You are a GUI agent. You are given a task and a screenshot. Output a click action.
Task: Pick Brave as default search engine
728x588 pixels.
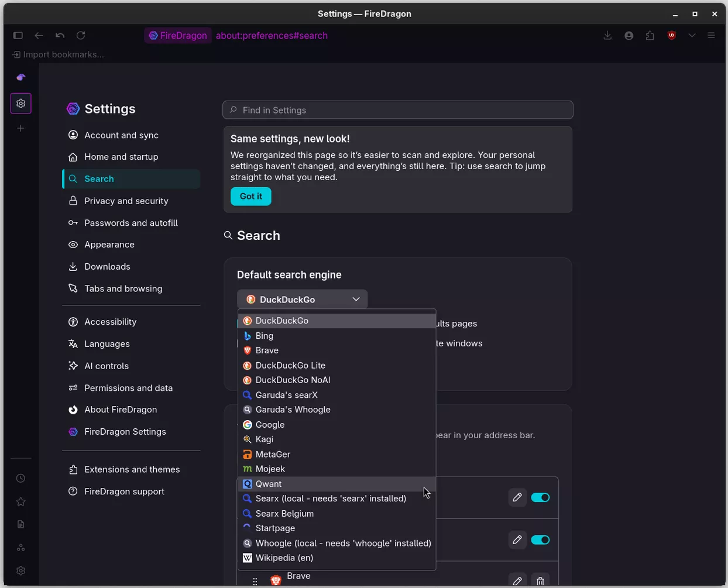pyautogui.click(x=336, y=350)
